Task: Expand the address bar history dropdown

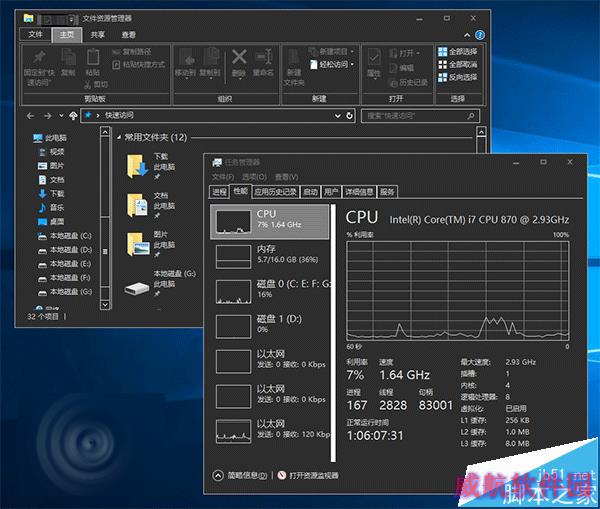Action: 338,116
